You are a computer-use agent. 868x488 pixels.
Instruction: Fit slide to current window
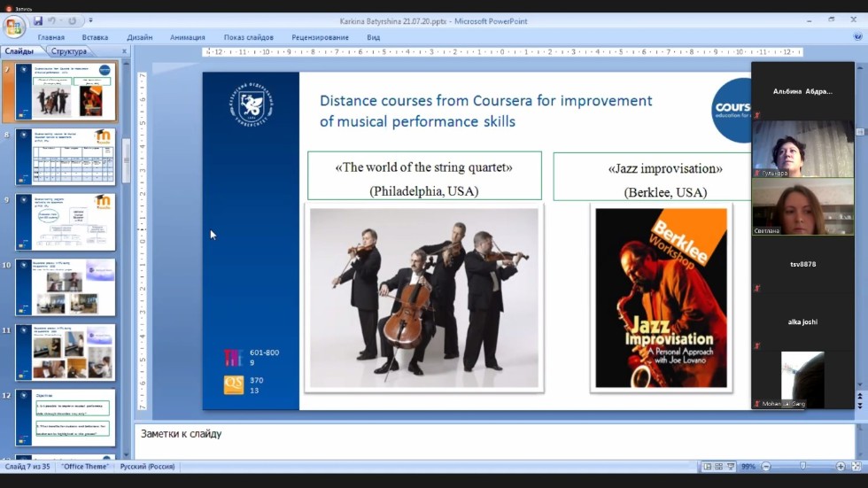coord(856,466)
